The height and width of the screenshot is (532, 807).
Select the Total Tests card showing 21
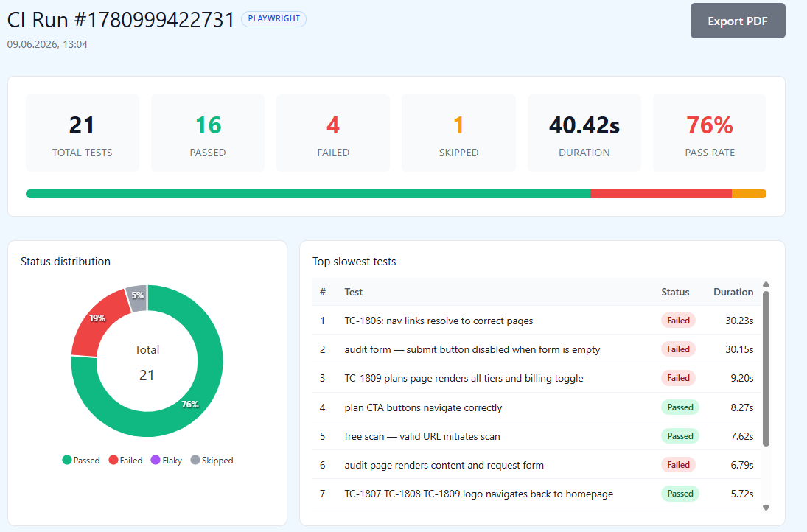coord(83,133)
